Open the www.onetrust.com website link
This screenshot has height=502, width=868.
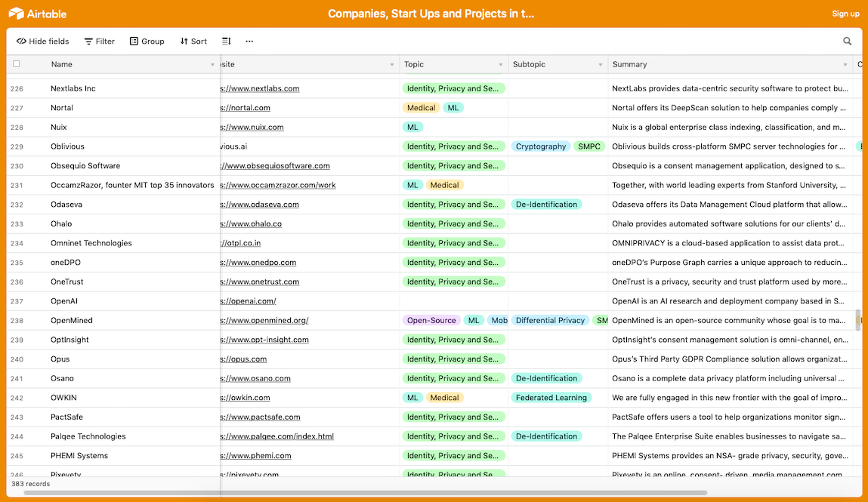pos(260,282)
